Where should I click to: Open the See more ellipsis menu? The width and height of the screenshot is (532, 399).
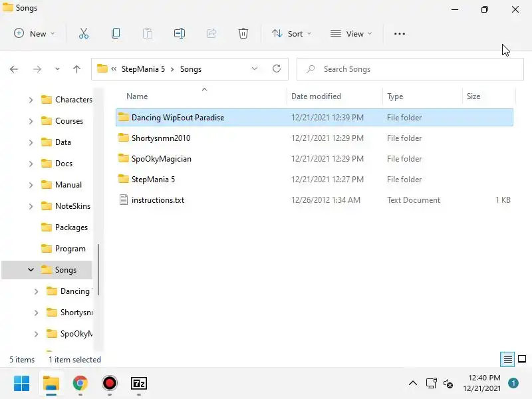tap(400, 34)
